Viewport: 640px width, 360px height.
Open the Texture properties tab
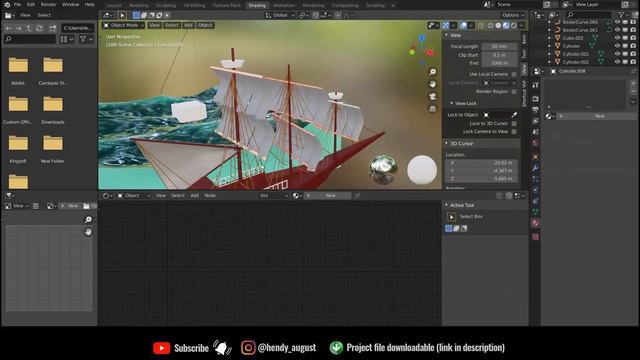(x=536, y=237)
